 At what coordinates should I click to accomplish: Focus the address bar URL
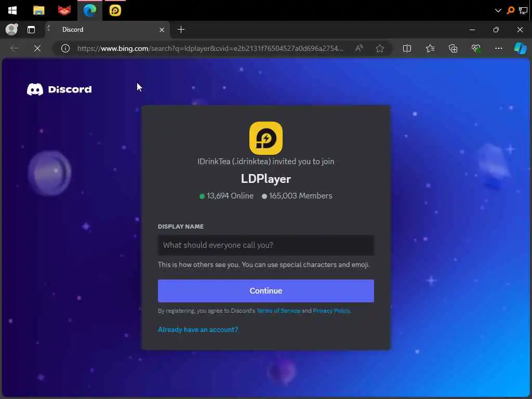point(210,48)
